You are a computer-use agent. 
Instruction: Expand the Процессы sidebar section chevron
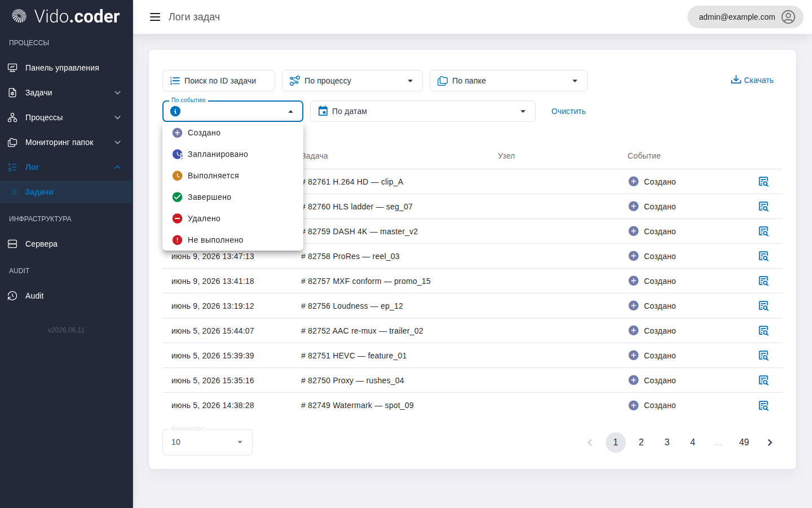coord(118,117)
